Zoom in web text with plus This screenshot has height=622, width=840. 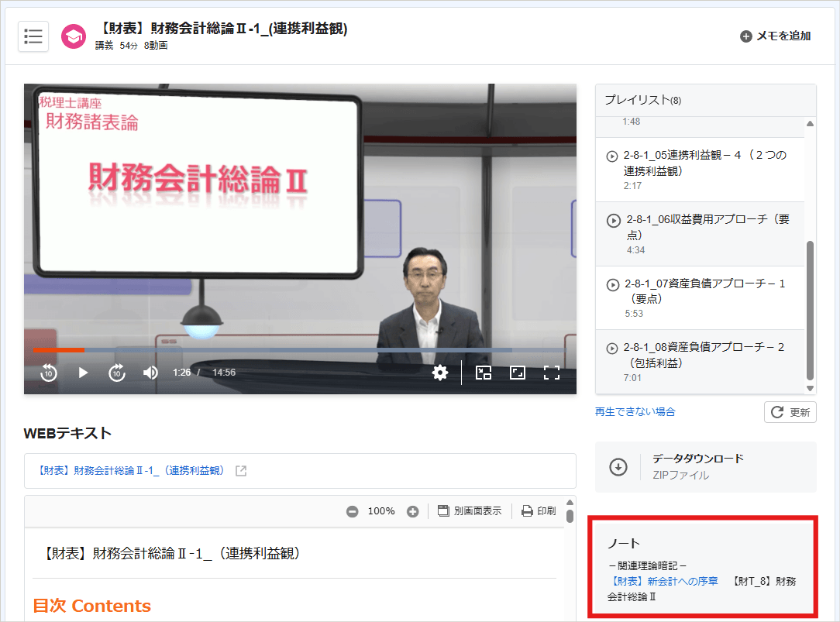[412, 512]
